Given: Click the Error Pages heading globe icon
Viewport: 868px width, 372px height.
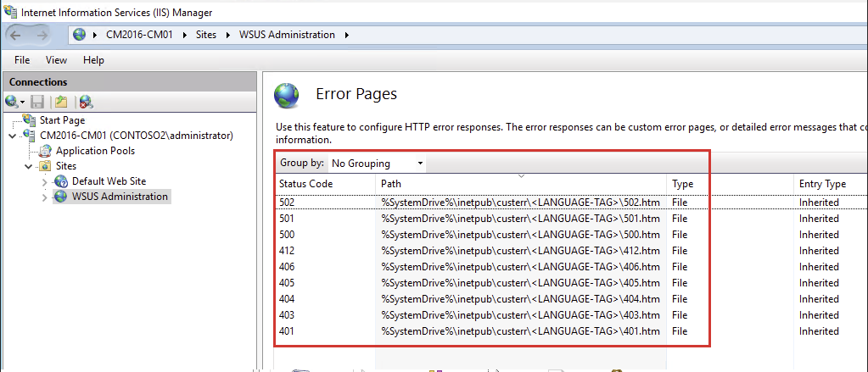Looking at the screenshot, I should [287, 96].
